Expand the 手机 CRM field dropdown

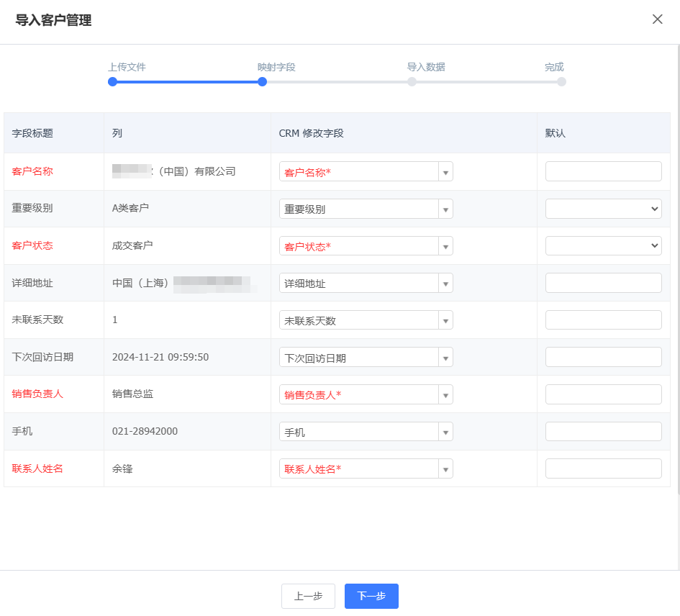366,432
